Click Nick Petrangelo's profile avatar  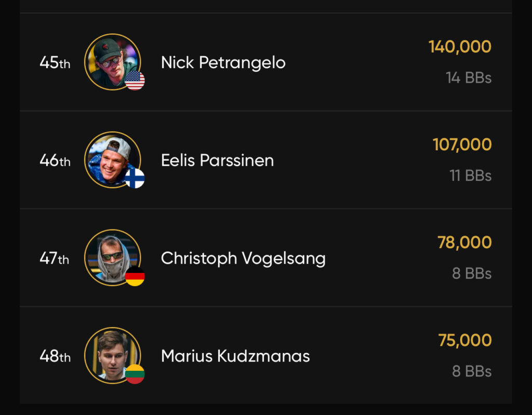[x=111, y=61]
